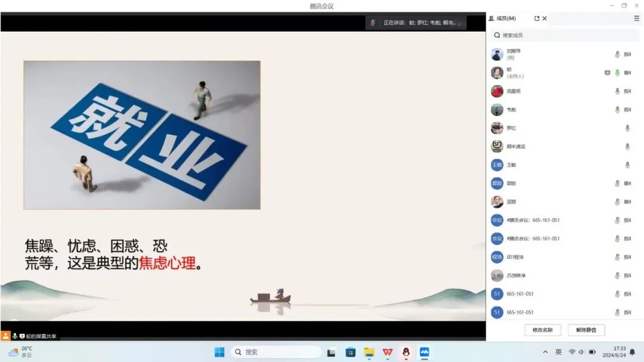
Task: Click the 修改名称 button
Action: [x=543, y=330]
